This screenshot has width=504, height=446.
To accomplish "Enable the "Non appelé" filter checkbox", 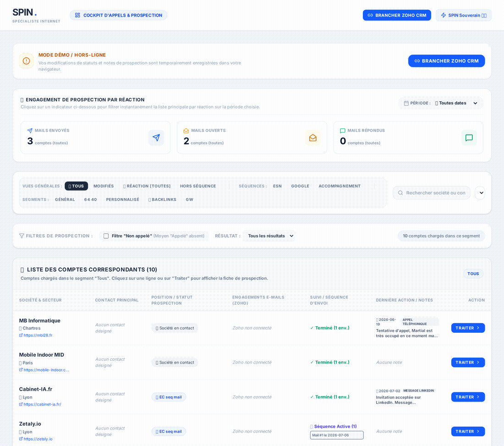I will point(106,236).
